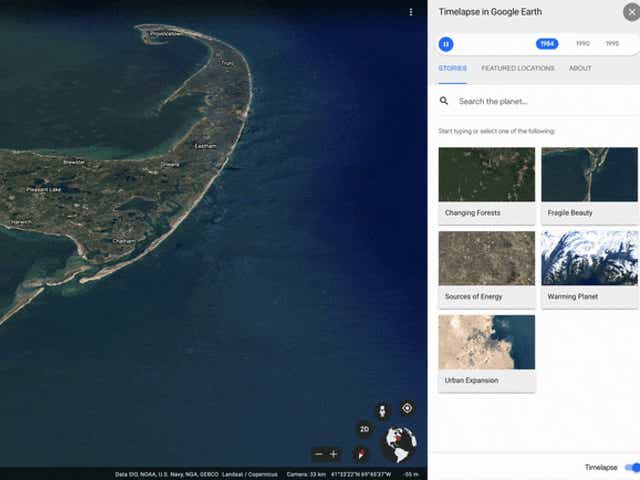
Task: Select the Truro map label
Action: (x=227, y=63)
